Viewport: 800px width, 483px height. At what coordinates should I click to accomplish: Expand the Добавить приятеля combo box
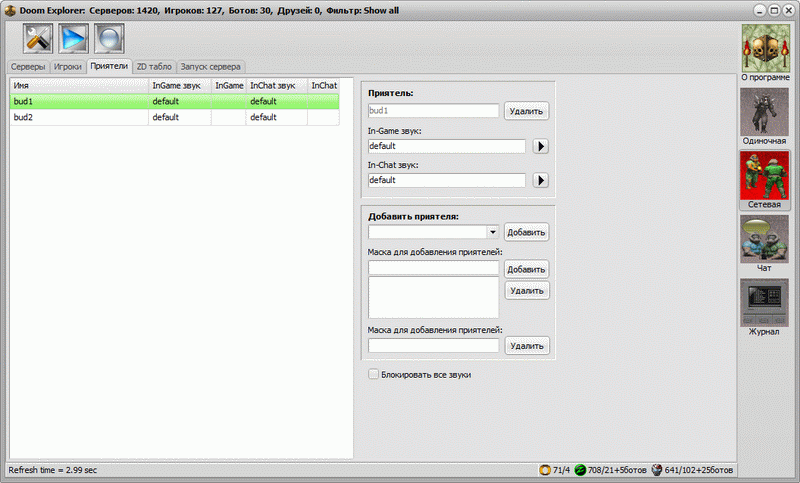492,232
